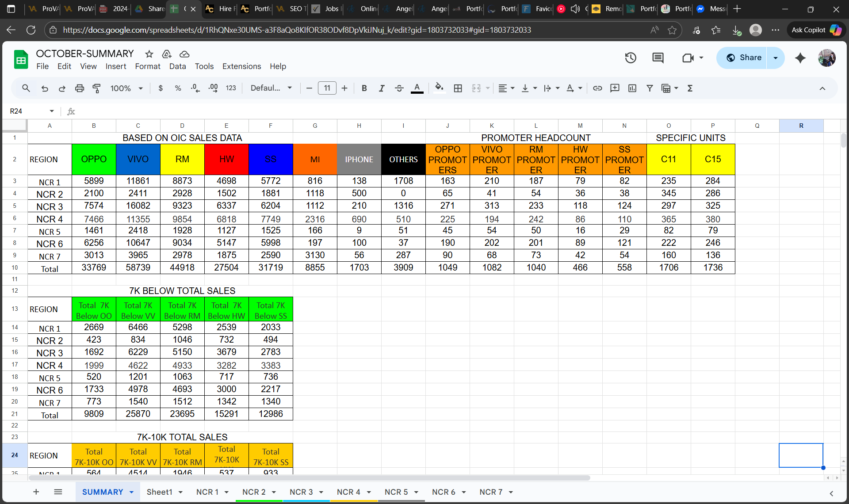Format value as currency
849x504 pixels.
pyautogui.click(x=161, y=88)
